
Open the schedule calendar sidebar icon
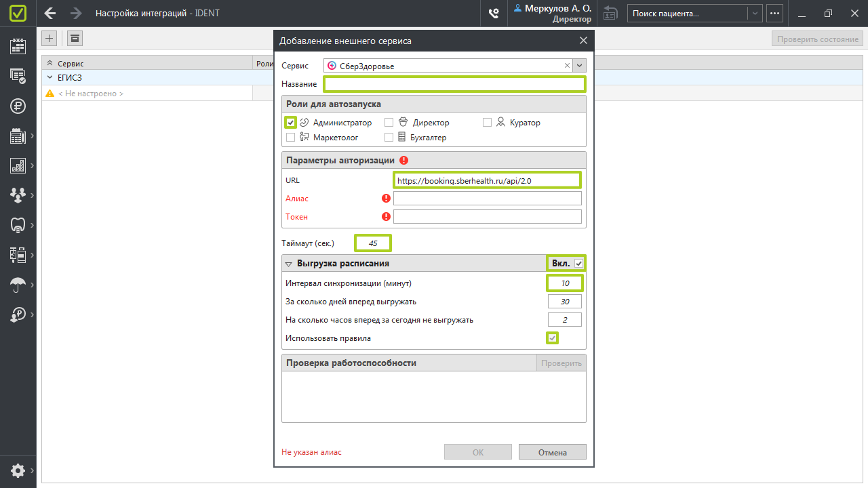(x=18, y=46)
